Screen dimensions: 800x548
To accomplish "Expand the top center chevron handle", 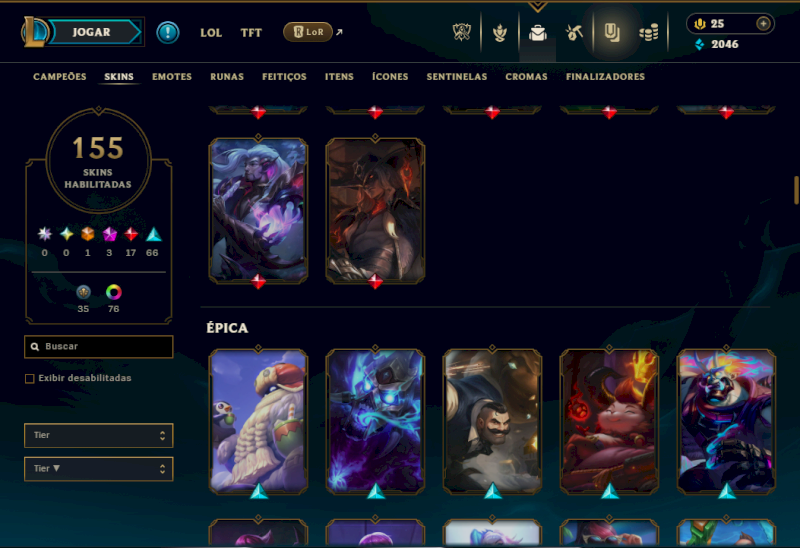I will point(538,7).
